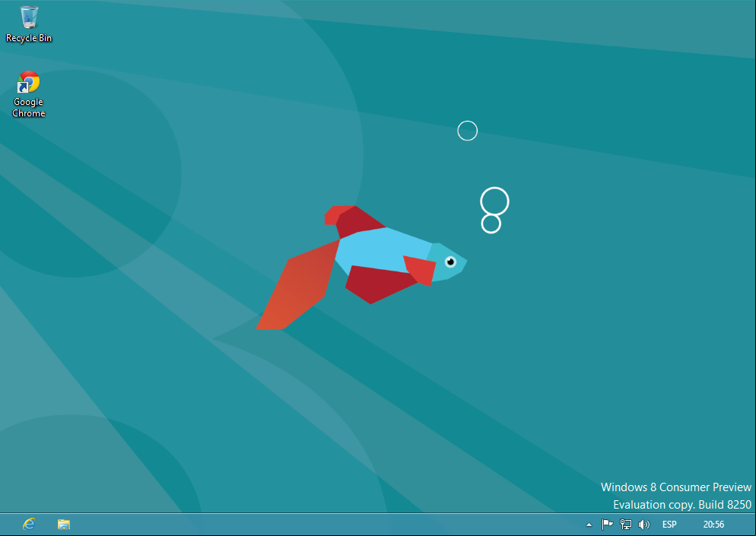Open Internet Explorer from the taskbar
Image resolution: width=756 pixels, height=536 pixels.
click(29, 524)
